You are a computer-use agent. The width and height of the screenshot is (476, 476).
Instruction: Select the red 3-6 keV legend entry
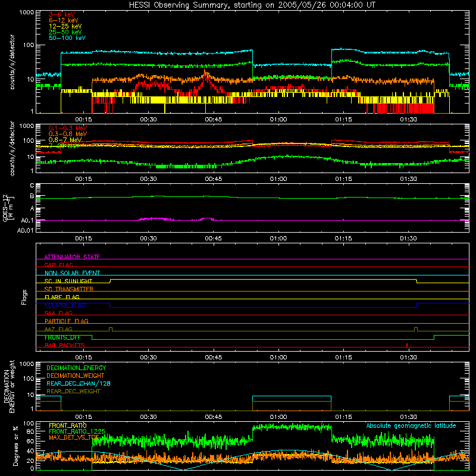(62, 14)
